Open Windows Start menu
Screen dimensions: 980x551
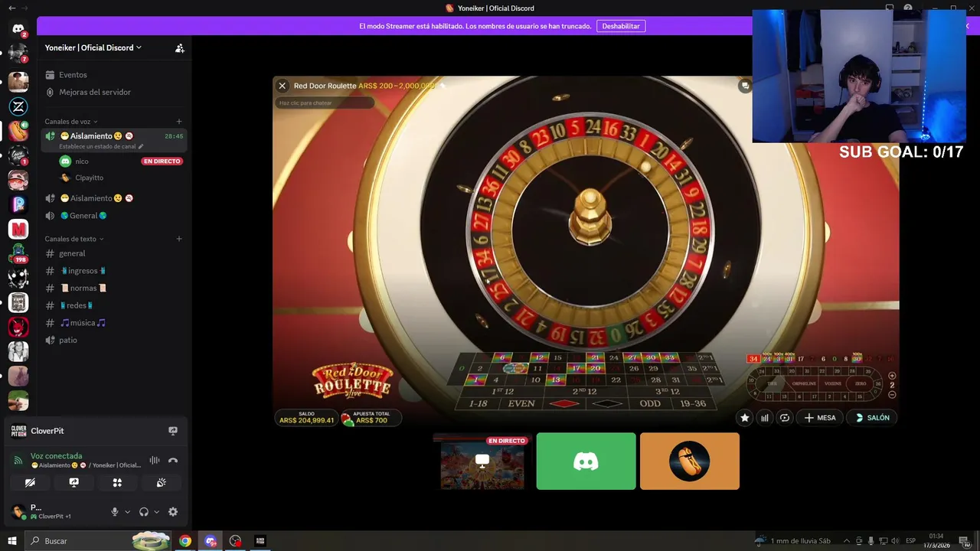point(12,541)
